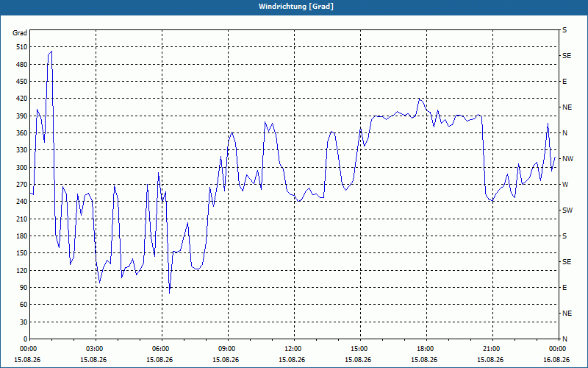Click the NE compass label beside 30 gridline
Screen dimensions: 588x368
pos(567,314)
